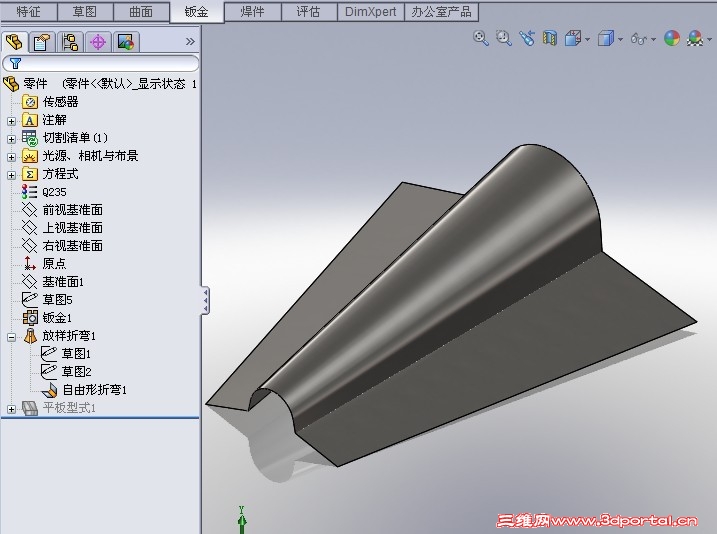Click the Display Style cube icon
717x534 pixels.
click(606, 38)
